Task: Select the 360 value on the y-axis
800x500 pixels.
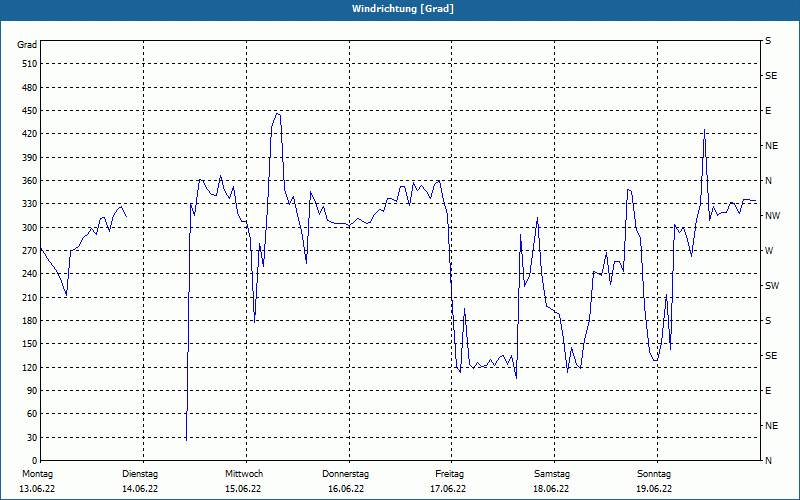Action: [30, 181]
